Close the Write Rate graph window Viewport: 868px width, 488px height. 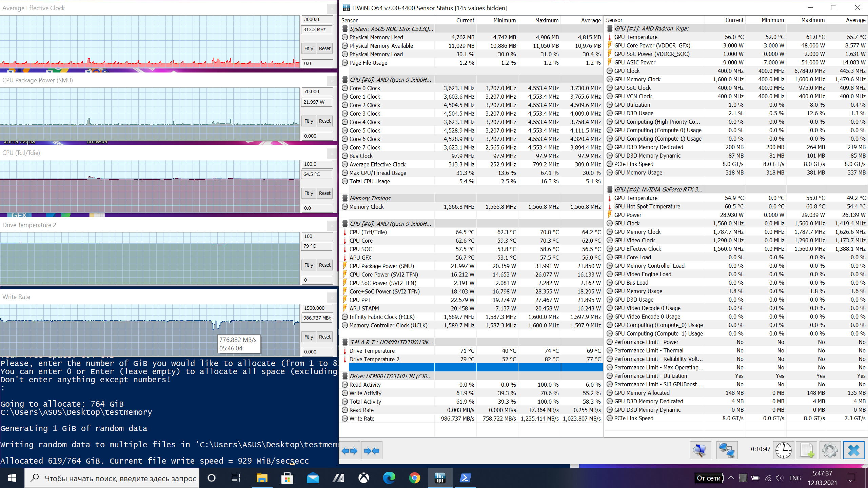(332, 297)
